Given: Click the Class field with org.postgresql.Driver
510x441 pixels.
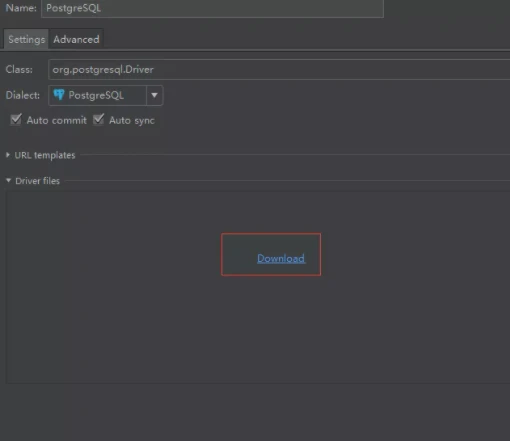Looking at the screenshot, I should (x=279, y=69).
